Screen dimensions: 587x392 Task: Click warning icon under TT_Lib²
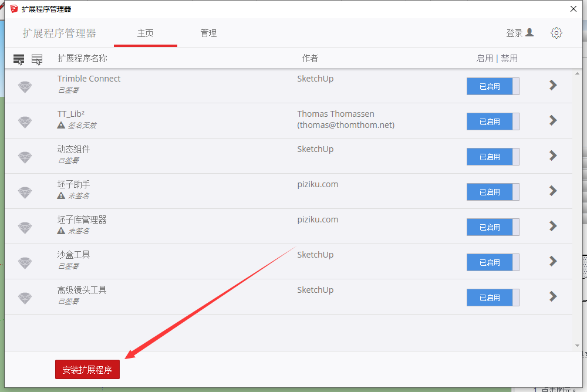(x=61, y=125)
